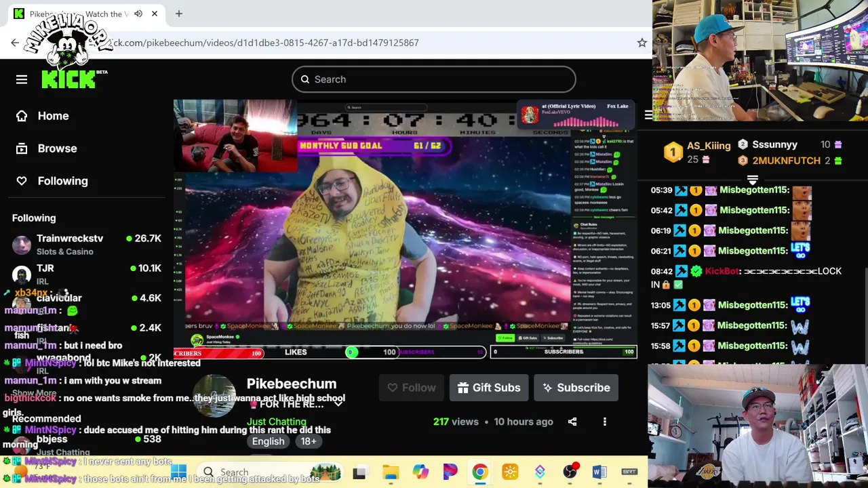
Task: Open the TJR followed channel
Action: point(86,274)
